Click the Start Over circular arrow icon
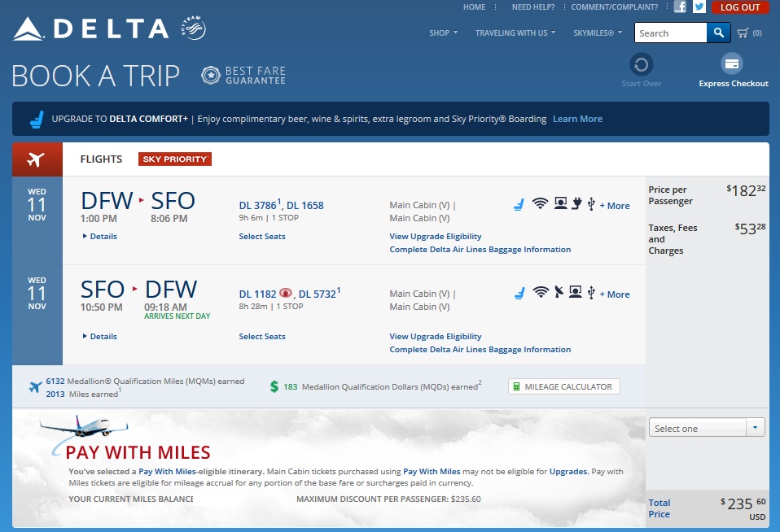This screenshot has height=532, width=780. pos(642,64)
